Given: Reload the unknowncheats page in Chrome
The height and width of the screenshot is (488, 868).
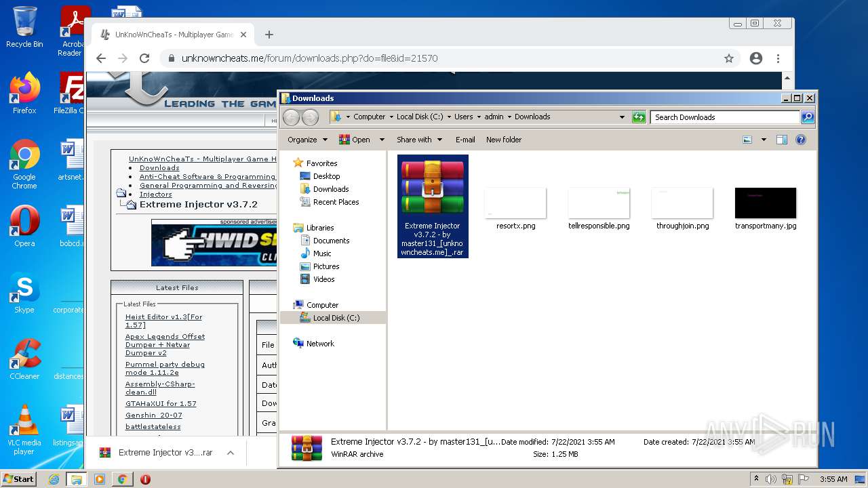Looking at the screenshot, I should click(144, 58).
